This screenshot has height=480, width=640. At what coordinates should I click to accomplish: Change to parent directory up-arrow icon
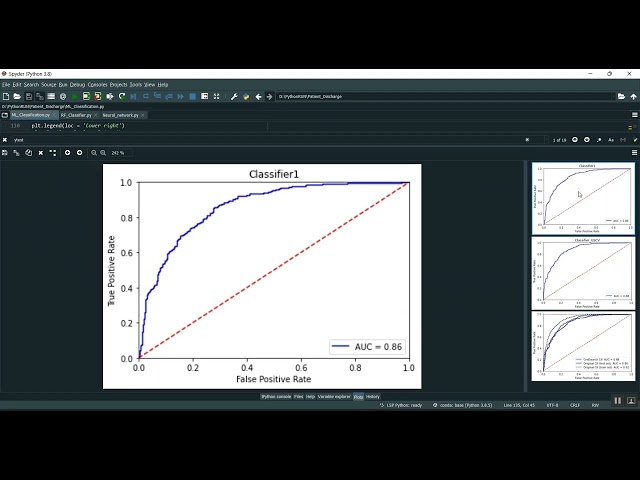pos(633,96)
